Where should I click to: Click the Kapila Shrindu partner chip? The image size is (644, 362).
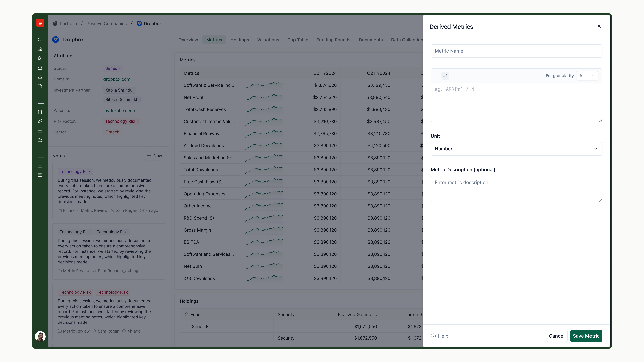(x=120, y=90)
